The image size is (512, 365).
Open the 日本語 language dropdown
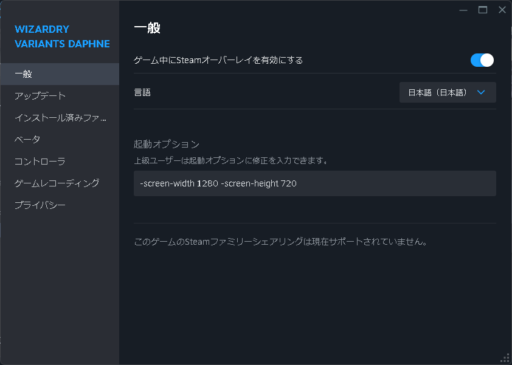[x=447, y=92]
